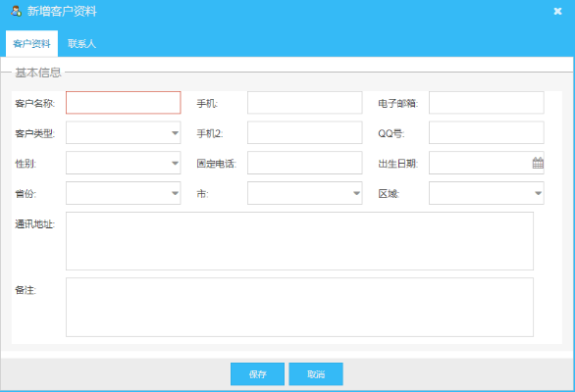The height and width of the screenshot is (392, 575).
Task: Open the 性别 dropdown list
Action: (x=175, y=163)
